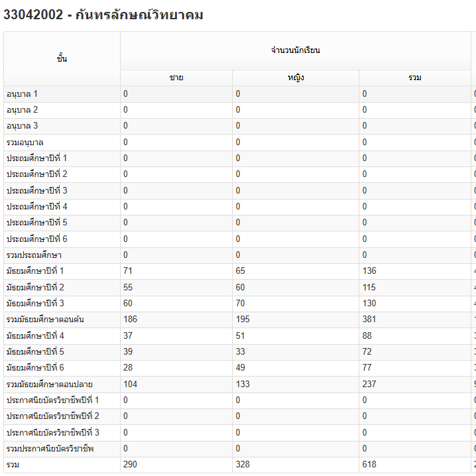This screenshot has width=476, height=476.
Task: Select the รวมมัธยมศึกษาตอนปลาย total 237 cell
Action: tap(369, 384)
